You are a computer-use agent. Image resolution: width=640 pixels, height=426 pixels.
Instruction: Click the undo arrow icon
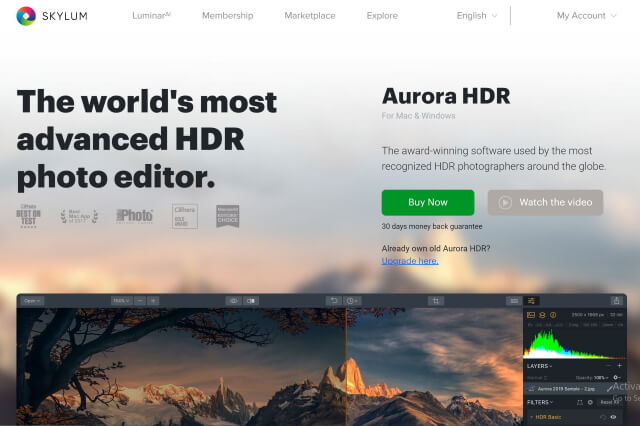tap(334, 301)
